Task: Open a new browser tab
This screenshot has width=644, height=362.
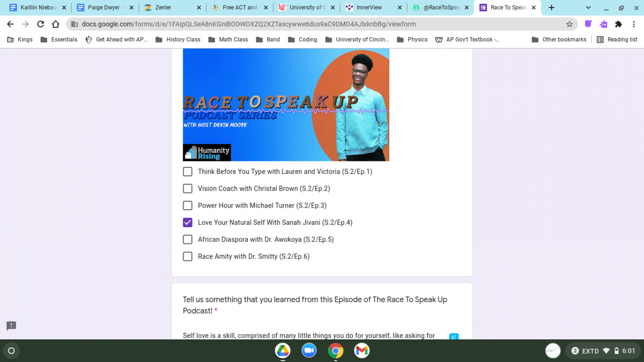Action: (551, 8)
